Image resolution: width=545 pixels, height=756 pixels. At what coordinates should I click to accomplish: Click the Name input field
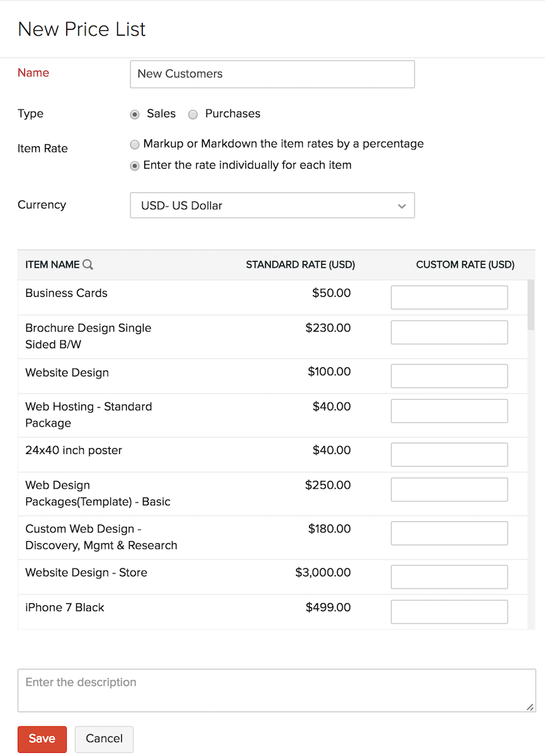point(272,74)
